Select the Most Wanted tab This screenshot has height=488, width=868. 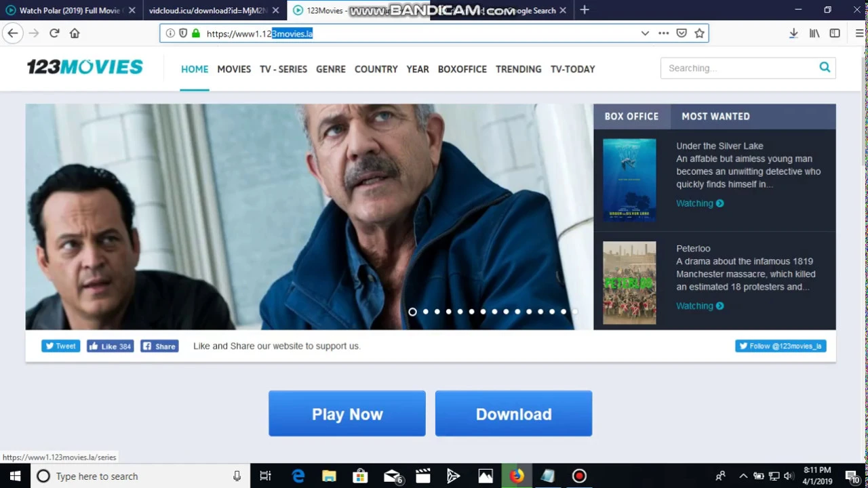pos(715,117)
